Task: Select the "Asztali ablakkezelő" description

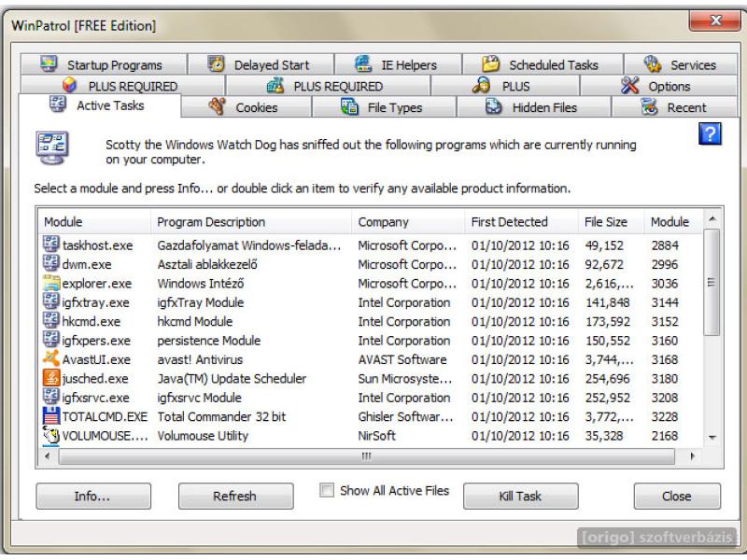Action: click(207, 264)
